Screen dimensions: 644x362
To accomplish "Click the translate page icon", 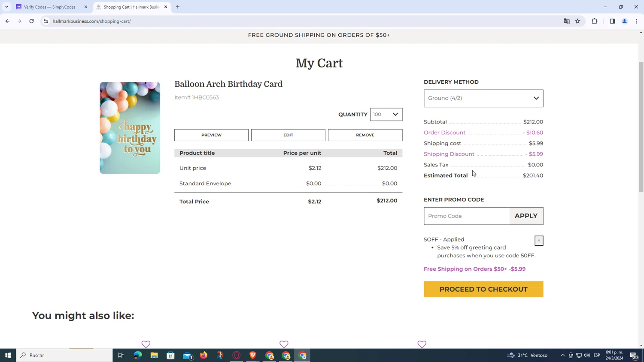I will tap(567, 21).
